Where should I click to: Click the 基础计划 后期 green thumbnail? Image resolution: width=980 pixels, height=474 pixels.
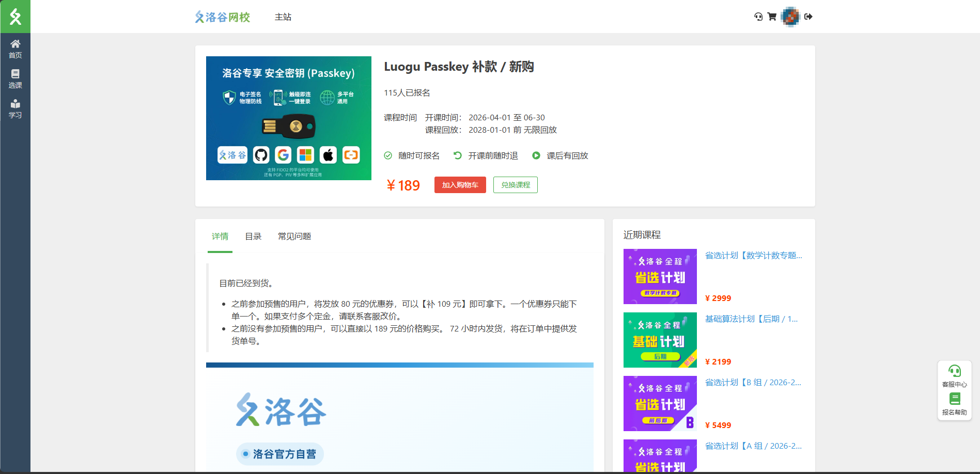point(660,340)
